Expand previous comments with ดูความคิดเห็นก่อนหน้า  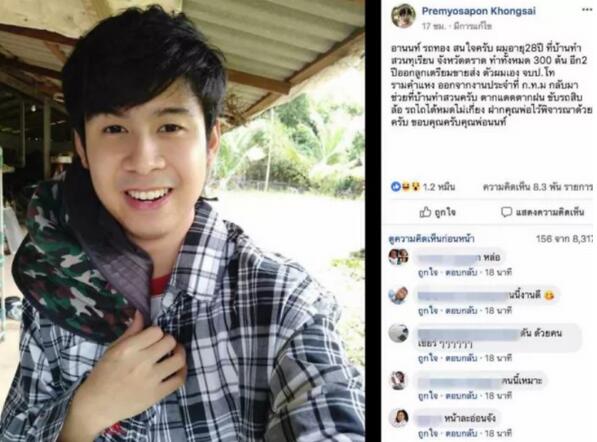click(x=431, y=239)
